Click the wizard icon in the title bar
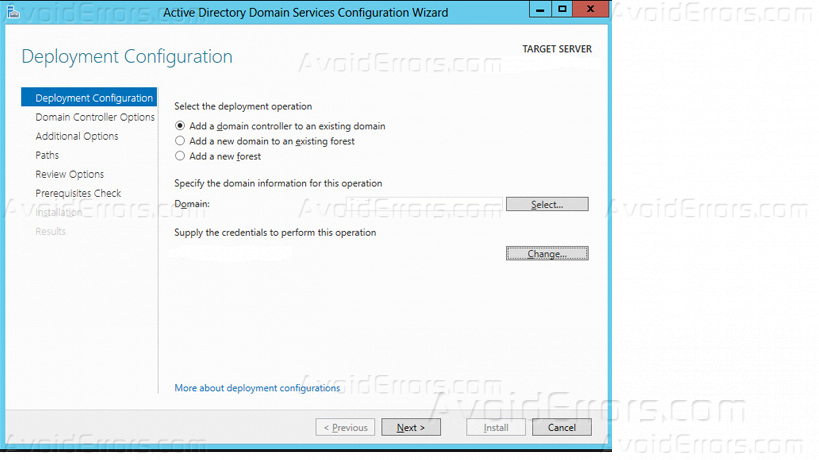This screenshot has height=460, width=819. [14, 12]
